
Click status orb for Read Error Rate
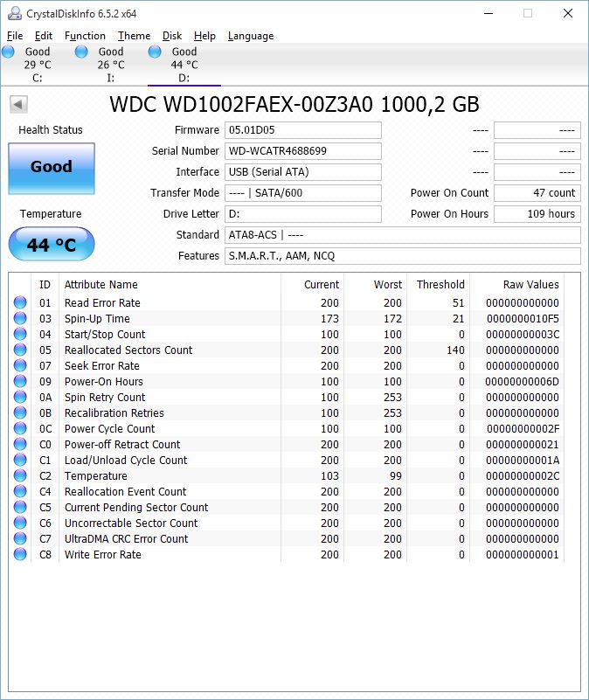pyautogui.click(x=20, y=302)
